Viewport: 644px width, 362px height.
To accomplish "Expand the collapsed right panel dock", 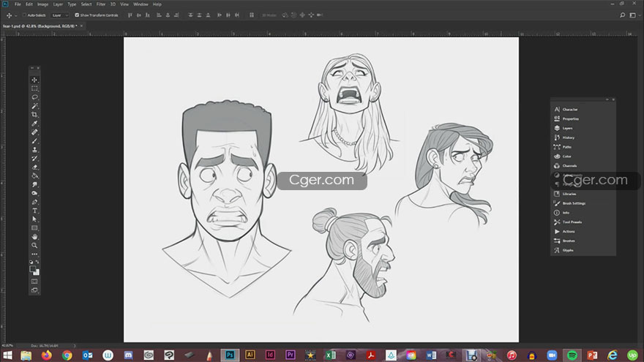I will pos(607,99).
